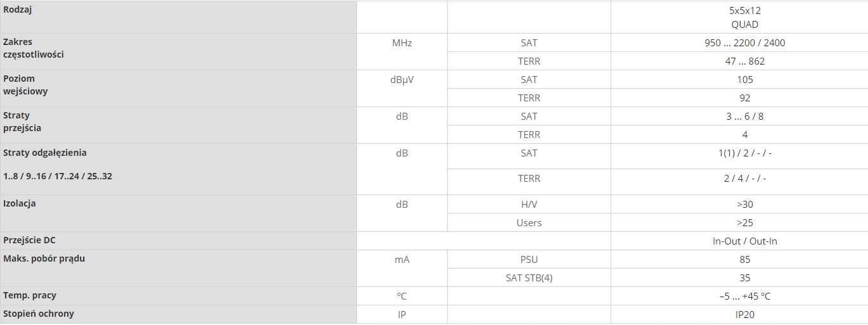868x325 pixels.
Task: Click the IP20 protection rating value
Action: (744, 315)
